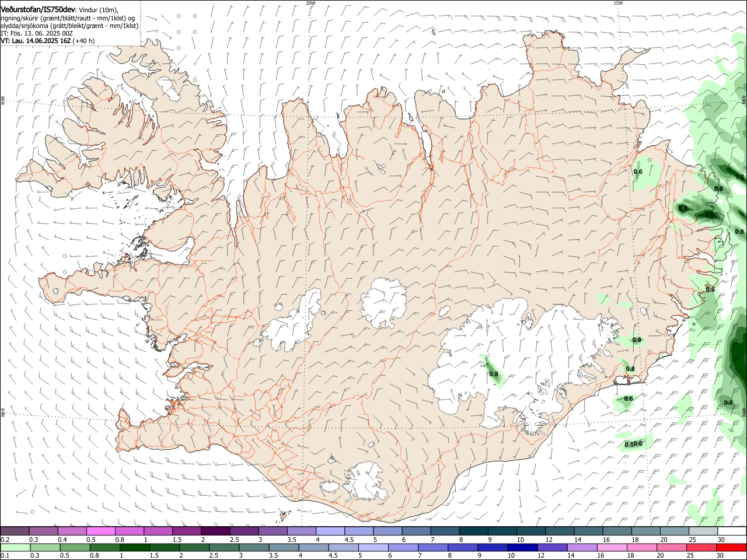Click the 0.4 label under the snow legend

click(x=62, y=539)
